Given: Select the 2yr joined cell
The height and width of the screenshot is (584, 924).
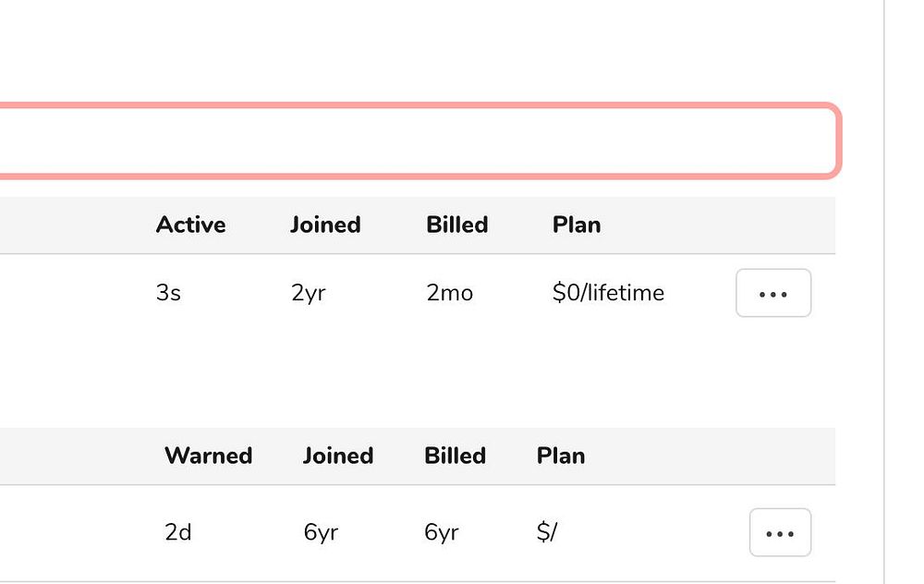Looking at the screenshot, I should [308, 294].
